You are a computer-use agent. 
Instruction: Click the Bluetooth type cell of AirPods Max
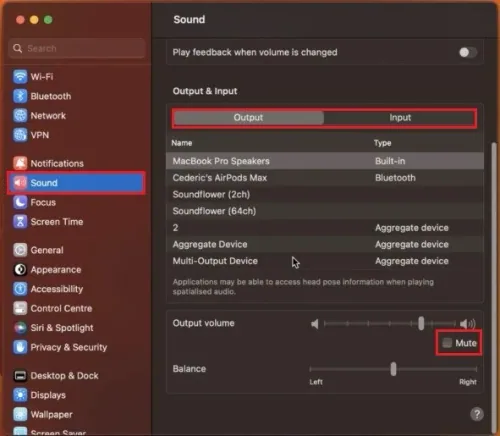pyautogui.click(x=395, y=178)
